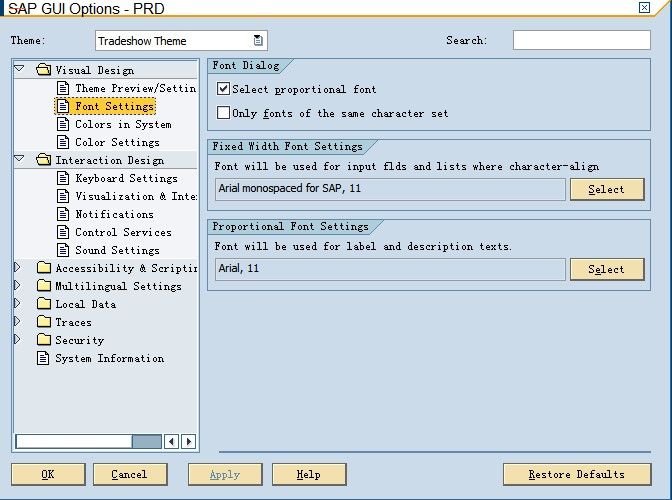
Task: Click the Control Services document icon
Action: point(63,232)
